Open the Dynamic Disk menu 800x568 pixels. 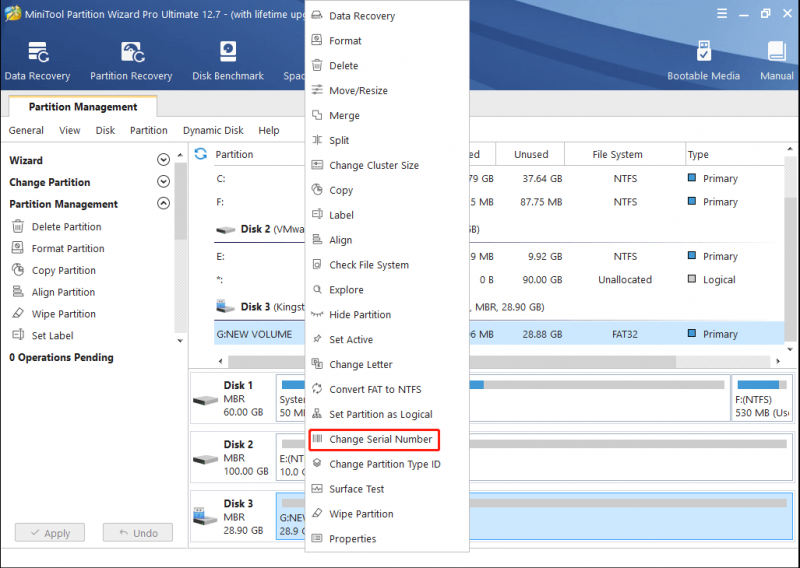tap(213, 131)
